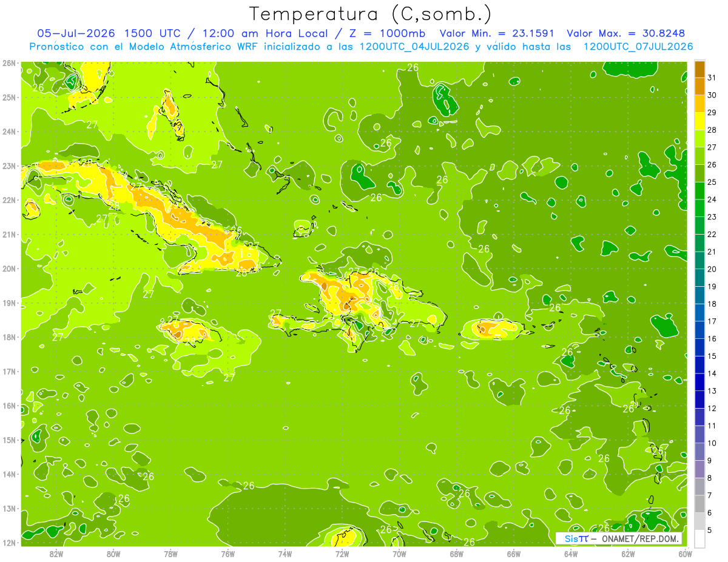728x562 pixels.
Task: Click the "68W" longitude label
Action: (x=456, y=554)
